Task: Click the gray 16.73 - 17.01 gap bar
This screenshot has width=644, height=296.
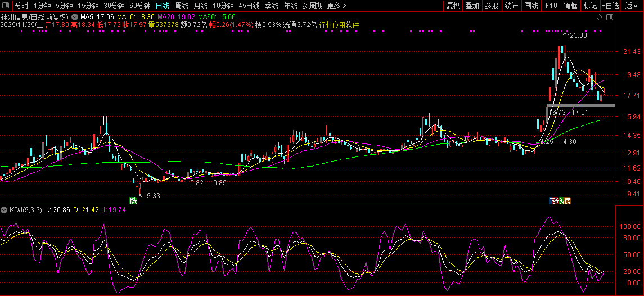Action: tap(580, 105)
